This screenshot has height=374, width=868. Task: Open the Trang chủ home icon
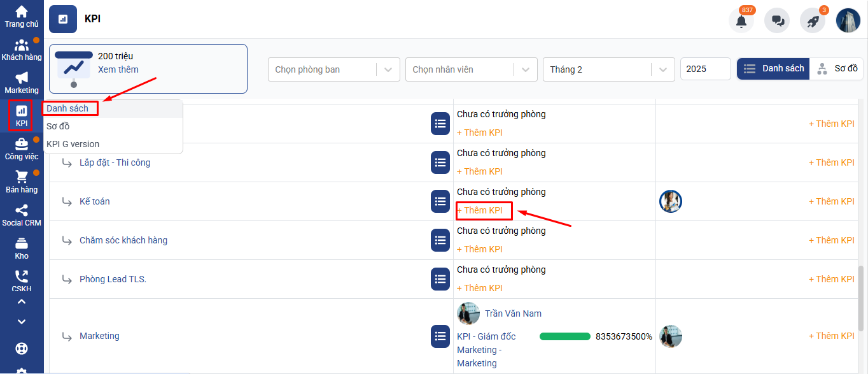[x=22, y=17]
